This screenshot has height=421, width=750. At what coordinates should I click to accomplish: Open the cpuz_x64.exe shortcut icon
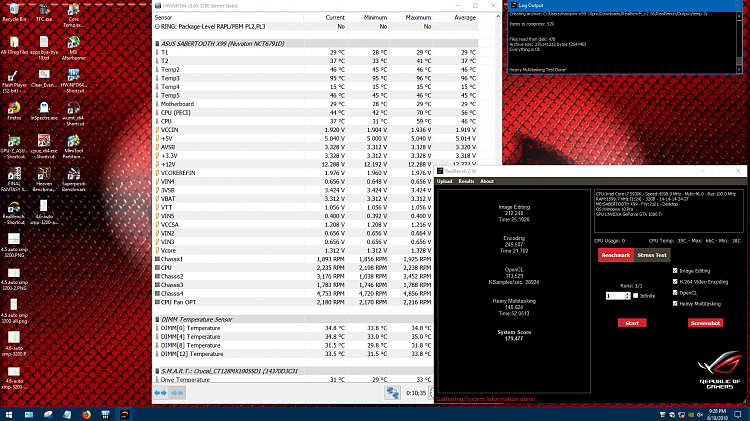(44, 146)
